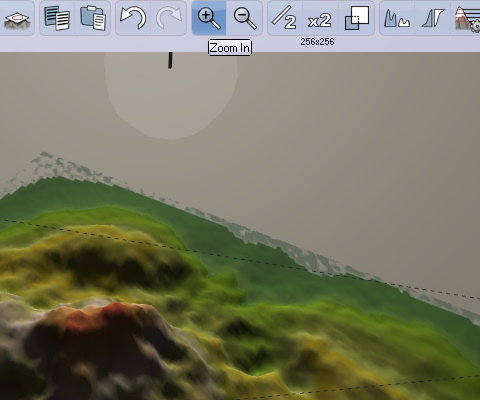
Task: Click the red mountain peak in the preview
Action: click(100, 317)
